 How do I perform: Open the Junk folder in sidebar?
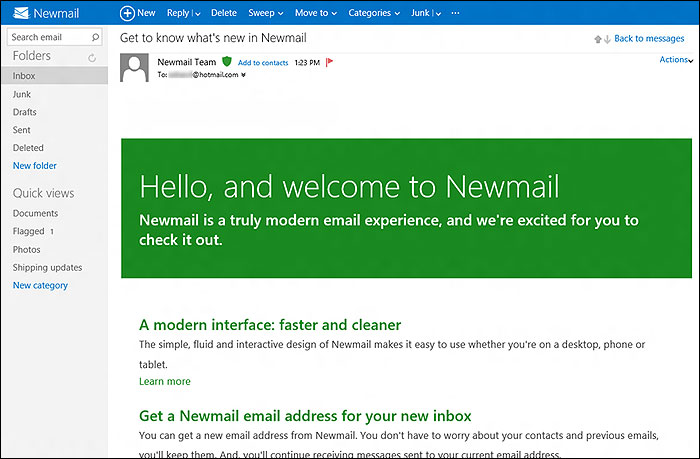coord(22,94)
